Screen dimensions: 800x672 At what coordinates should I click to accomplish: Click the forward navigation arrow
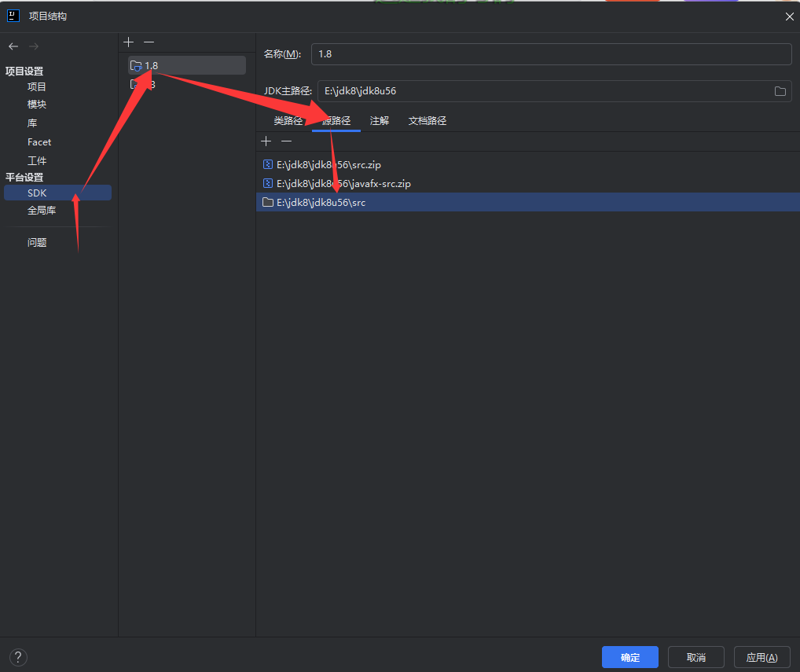click(34, 46)
